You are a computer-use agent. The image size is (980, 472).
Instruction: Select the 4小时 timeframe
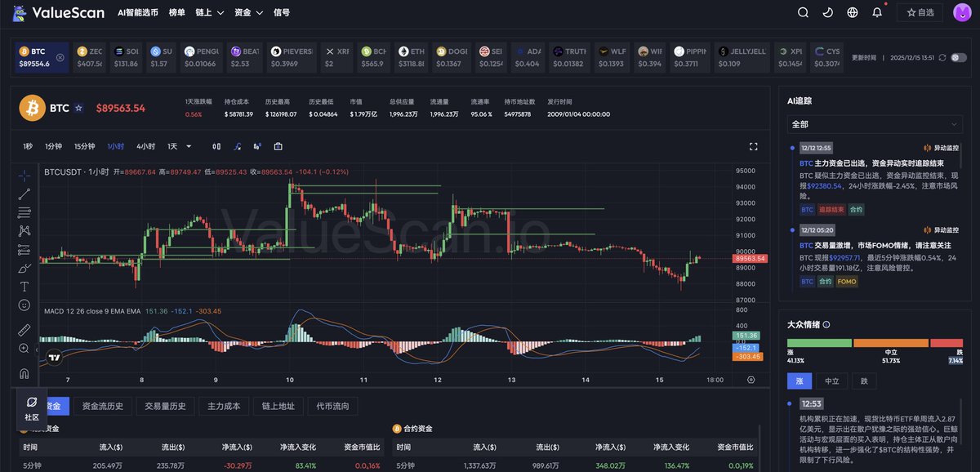[145, 146]
